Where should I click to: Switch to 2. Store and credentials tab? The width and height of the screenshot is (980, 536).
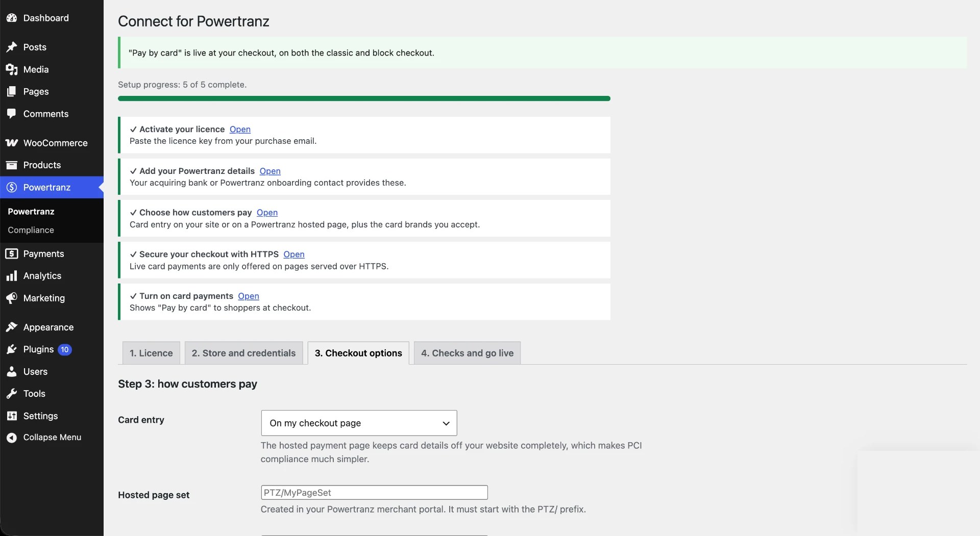click(243, 353)
